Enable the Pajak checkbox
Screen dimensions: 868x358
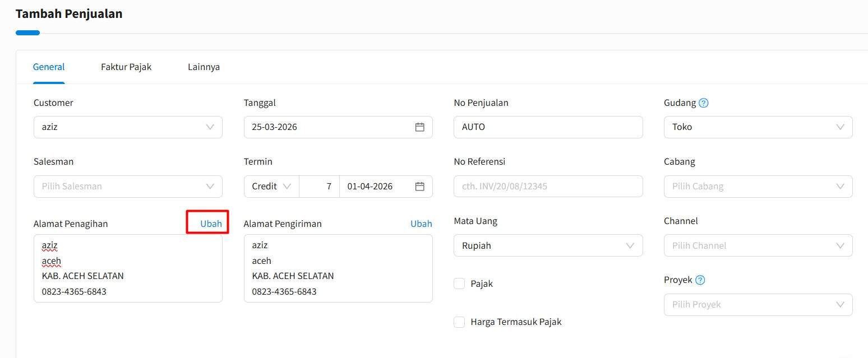(x=459, y=283)
